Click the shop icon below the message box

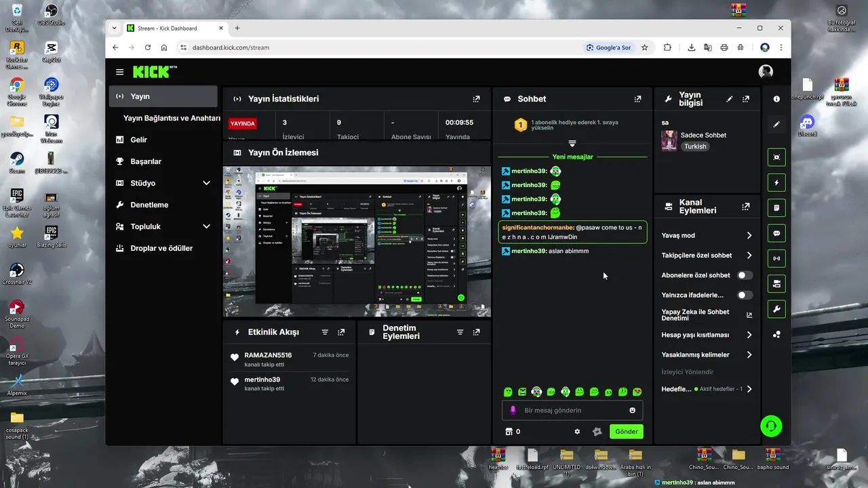pyautogui.click(x=509, y=432)
